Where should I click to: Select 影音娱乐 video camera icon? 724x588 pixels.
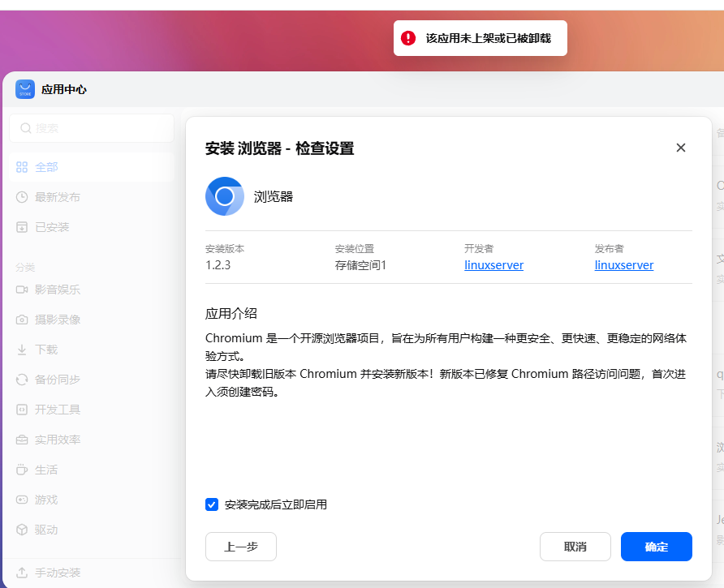(22, 290)
